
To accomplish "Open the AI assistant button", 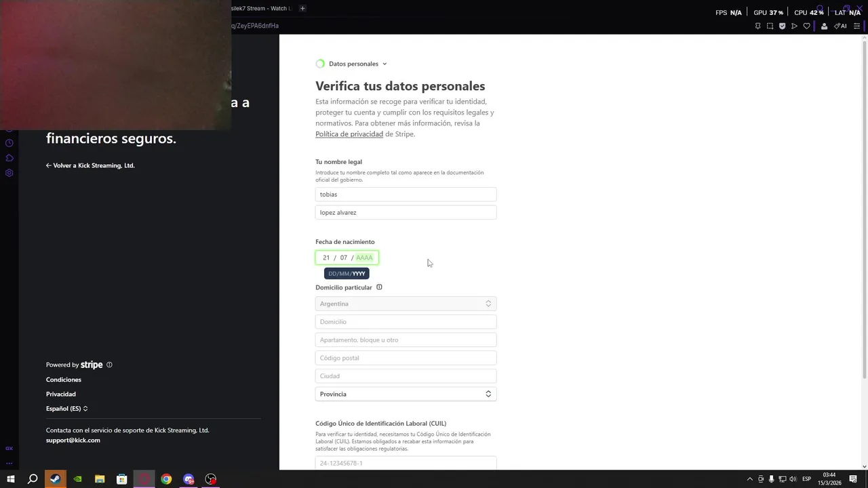I will pyautogui.click(x=840, y=26).
